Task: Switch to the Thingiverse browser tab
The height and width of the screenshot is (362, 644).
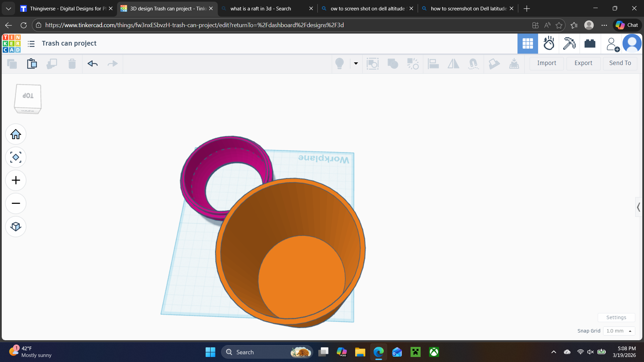Action: coord(66,8)
